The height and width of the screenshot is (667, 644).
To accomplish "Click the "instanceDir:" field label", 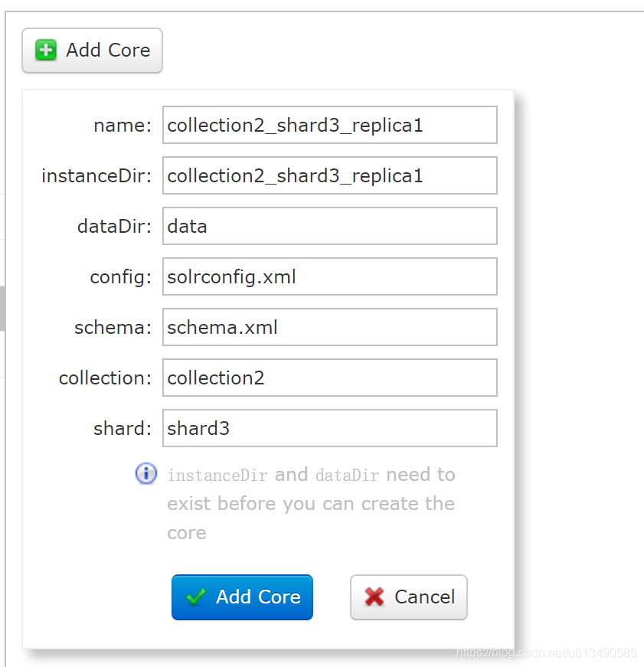I will click(96, 175).
